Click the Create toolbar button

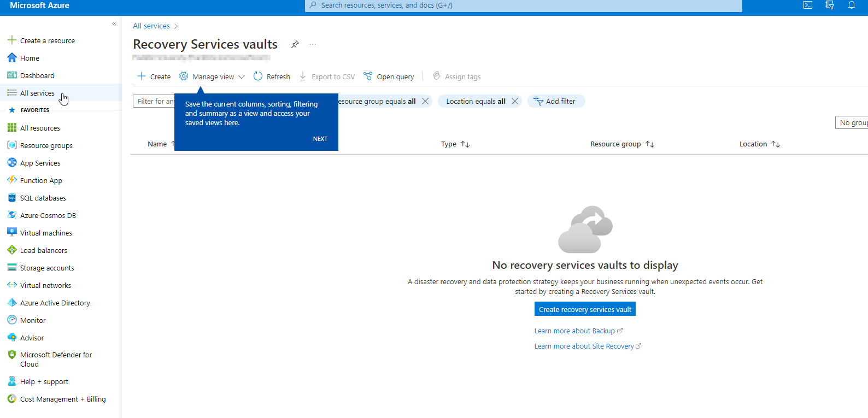coord(154,76)
